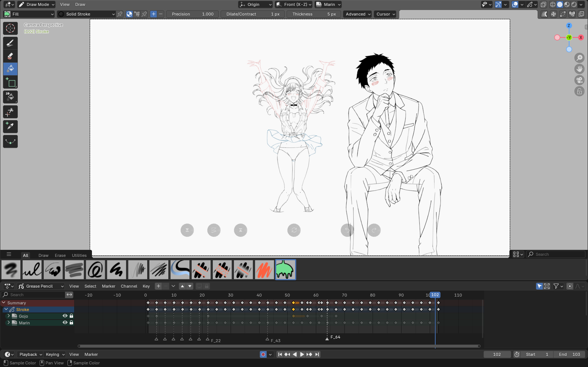The height and width of the screenshot is (367, 588).
Task: Open the Origin placement dropdown
Action: (255, 4)
